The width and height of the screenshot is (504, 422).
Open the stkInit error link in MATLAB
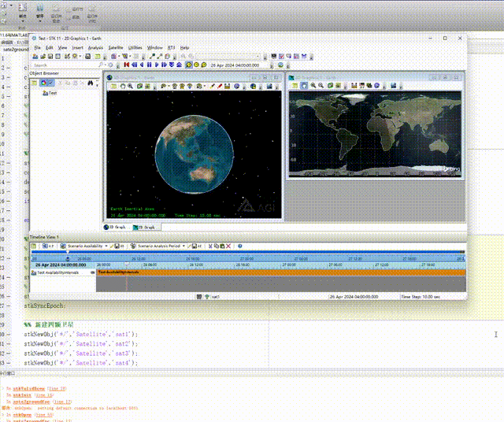(x=22, y=395)
